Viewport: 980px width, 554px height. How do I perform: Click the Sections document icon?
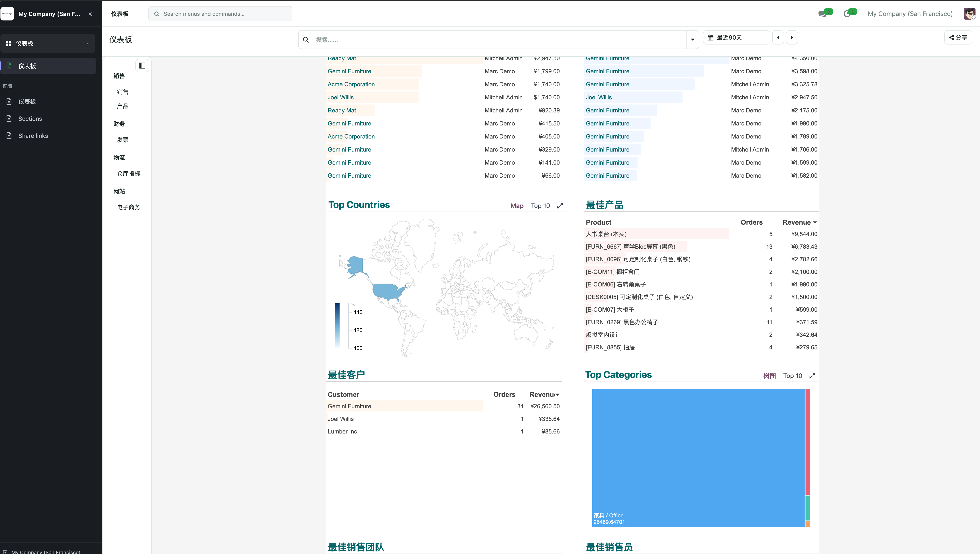pyautogui.click(x=9, y=119)
